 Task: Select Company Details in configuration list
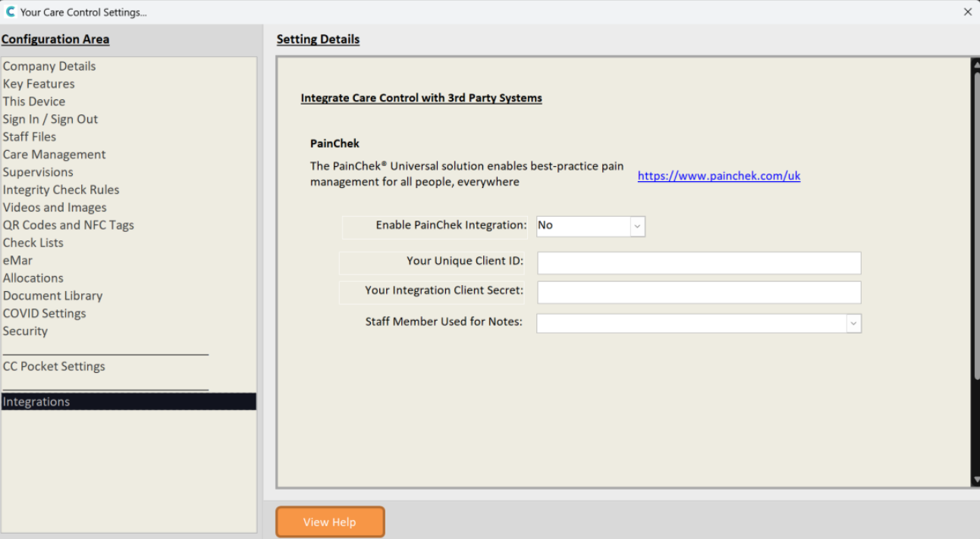tap(49, 66)
